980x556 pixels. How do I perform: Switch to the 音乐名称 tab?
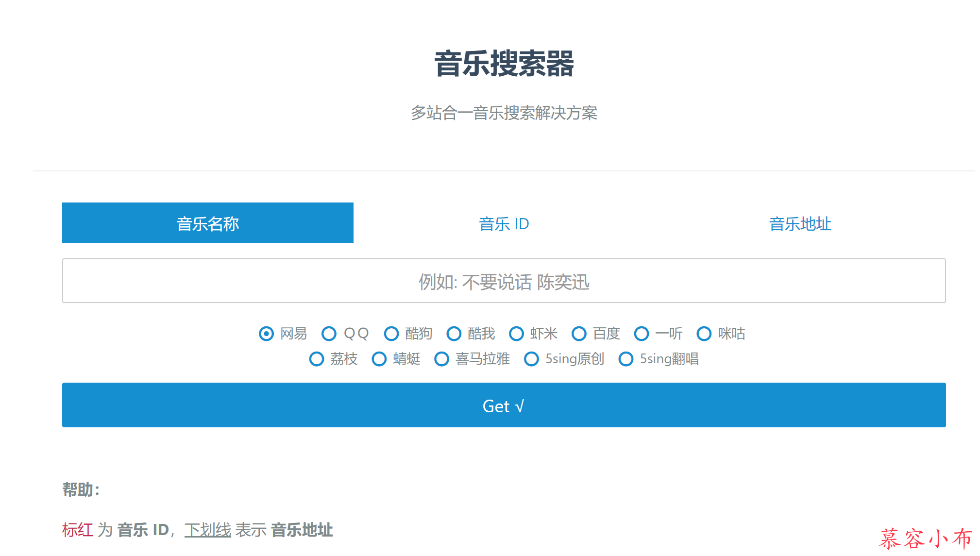(x=208, y=223)
